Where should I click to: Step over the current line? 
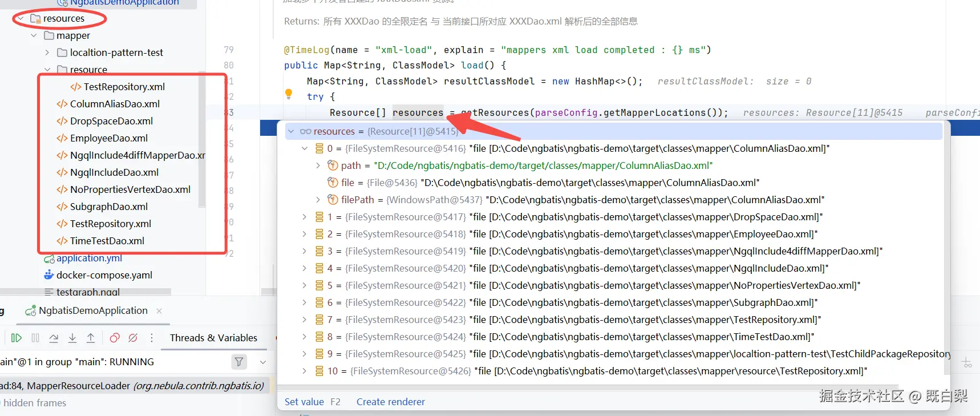54,338
